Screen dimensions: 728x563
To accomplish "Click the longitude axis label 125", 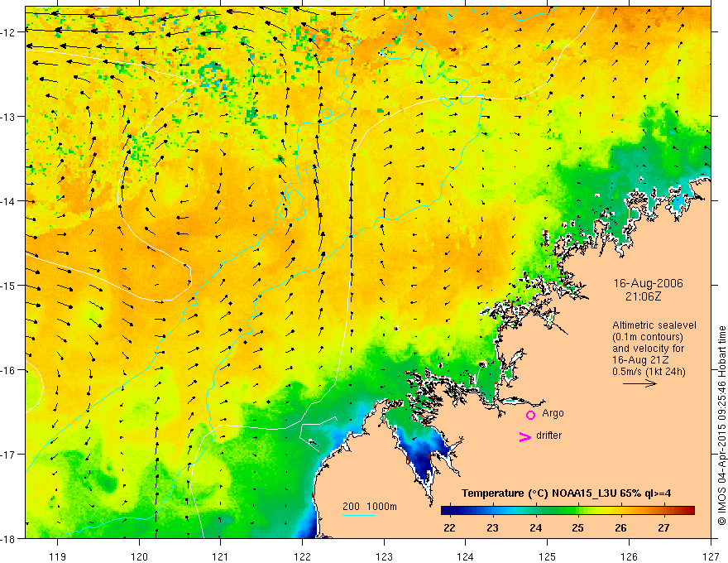I will (x=548, y=557).
